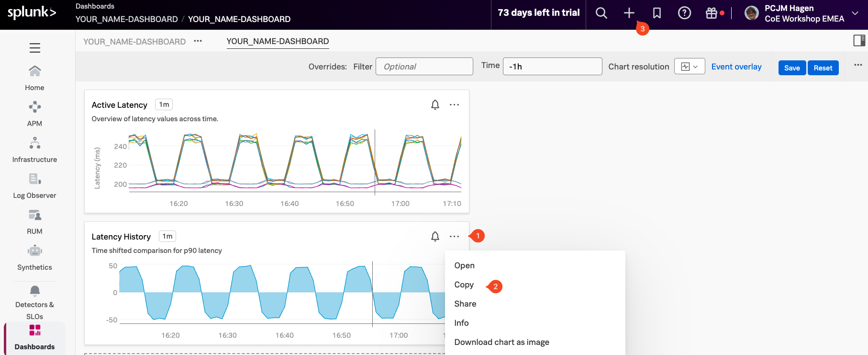Open the search magnifier in top bar
This screenshot has height=355, width=868.
pyautogui.click(x=601, y=13)
